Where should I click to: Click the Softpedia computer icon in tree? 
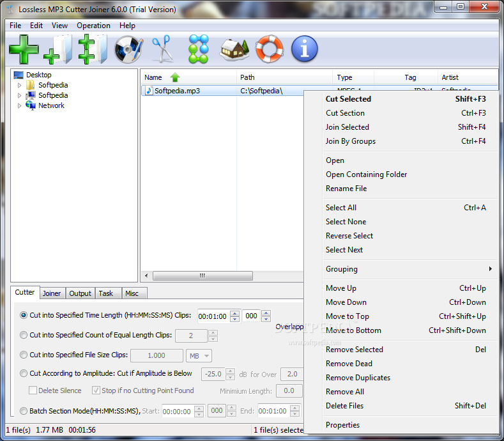[x=31, y=95]
